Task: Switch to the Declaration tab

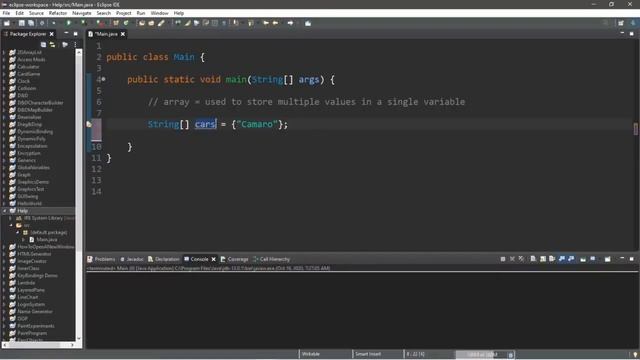Action: pos(164,259)
